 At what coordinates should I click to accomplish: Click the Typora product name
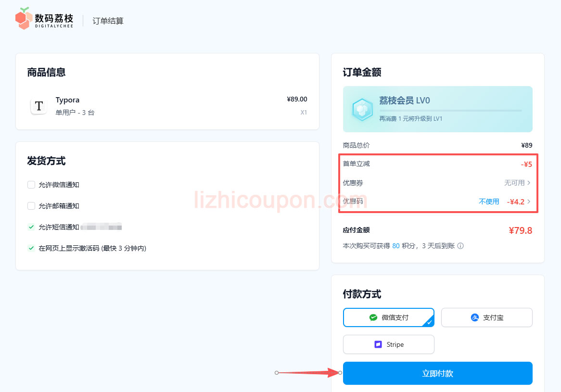point(67,100)
